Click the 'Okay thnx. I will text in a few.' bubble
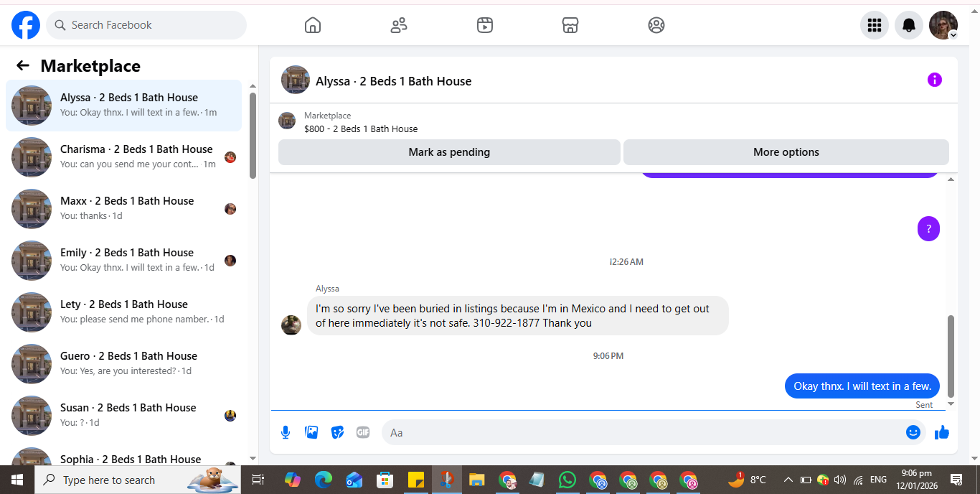The height and width of the screenshot is (494, 980). (862, 386)
